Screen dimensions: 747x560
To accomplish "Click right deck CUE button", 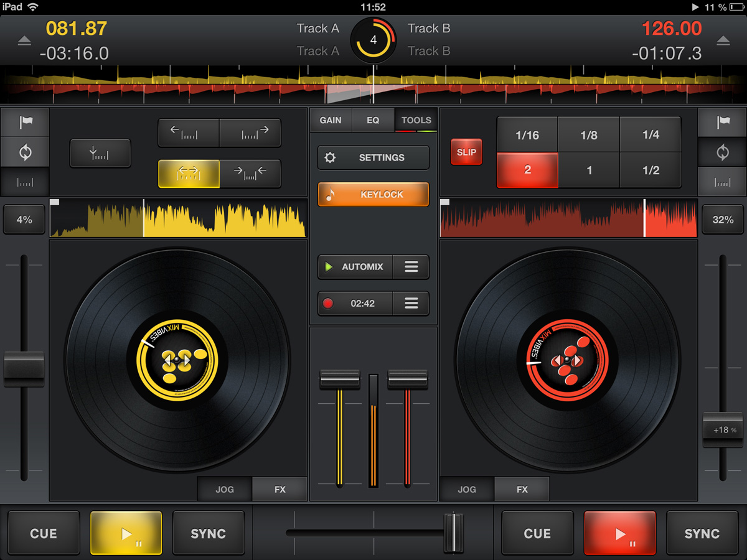I will [537, 533].
